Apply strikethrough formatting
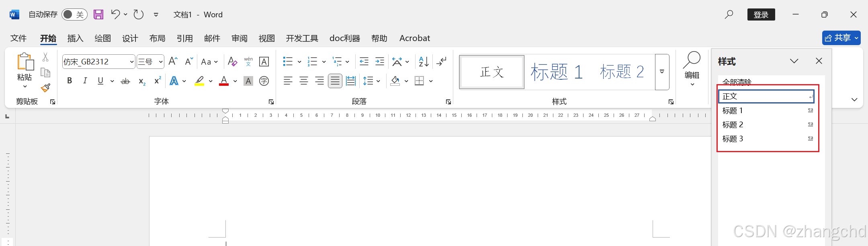The image size is (868, 246). (x=125, y=81)
